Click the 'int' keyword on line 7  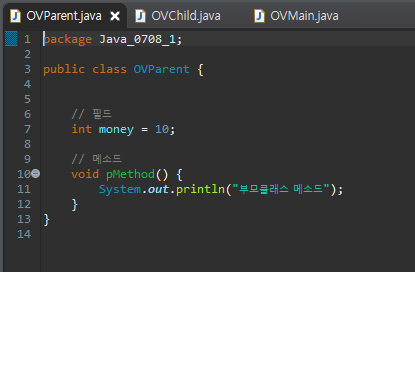pos(82,129)
